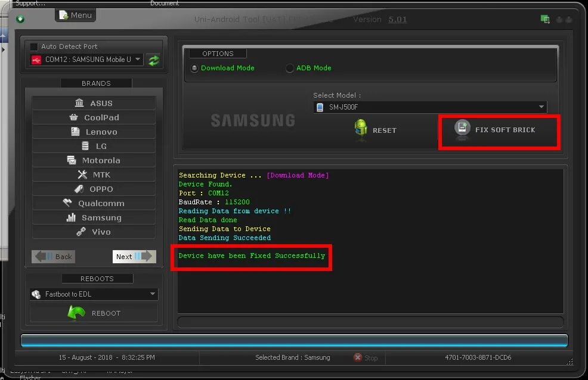Click the 'BaudRate : 115200' log line
This screenshot has width=588, height=380.
(x=213, y=202)
